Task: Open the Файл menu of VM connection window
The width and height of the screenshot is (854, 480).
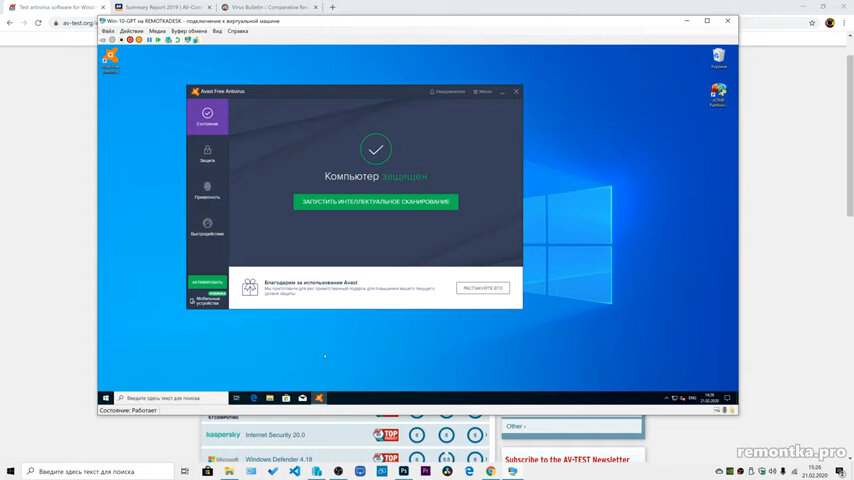Action: point(108,31)
